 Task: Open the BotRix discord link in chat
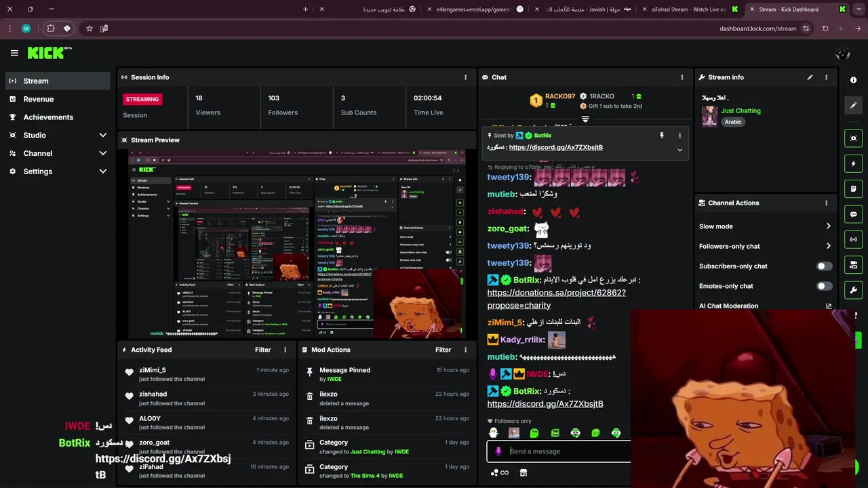click(545, 404)
